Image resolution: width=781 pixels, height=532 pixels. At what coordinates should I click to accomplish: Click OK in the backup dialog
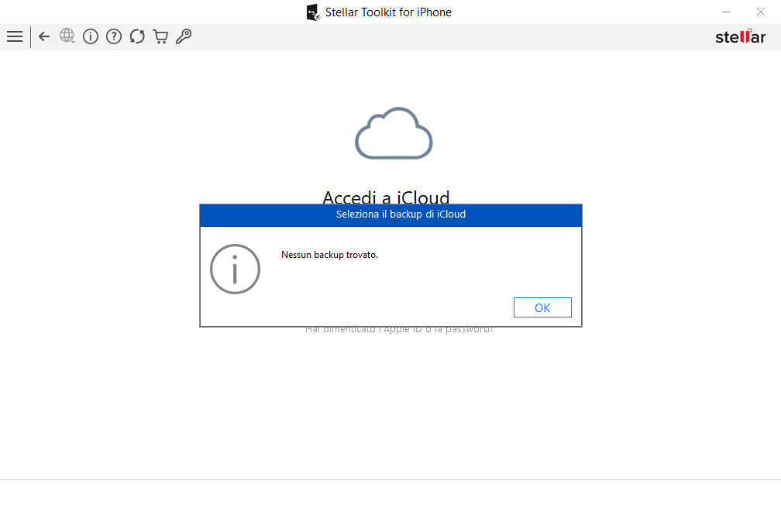click(x=542, y=307)
